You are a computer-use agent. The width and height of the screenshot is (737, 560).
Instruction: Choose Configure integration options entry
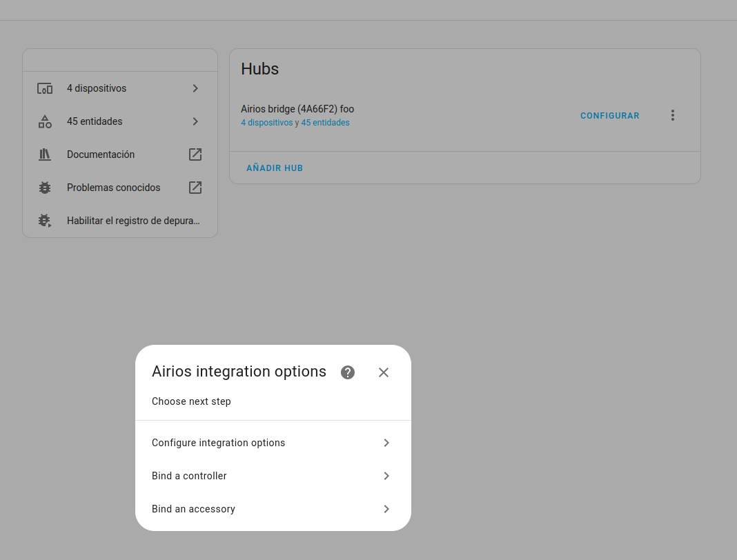coord(218,443)
